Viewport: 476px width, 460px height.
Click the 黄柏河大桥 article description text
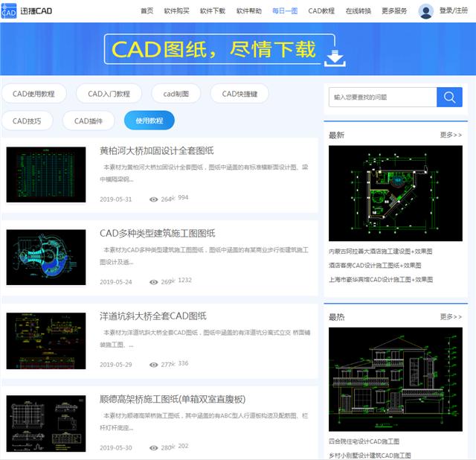tap(204, 173)
